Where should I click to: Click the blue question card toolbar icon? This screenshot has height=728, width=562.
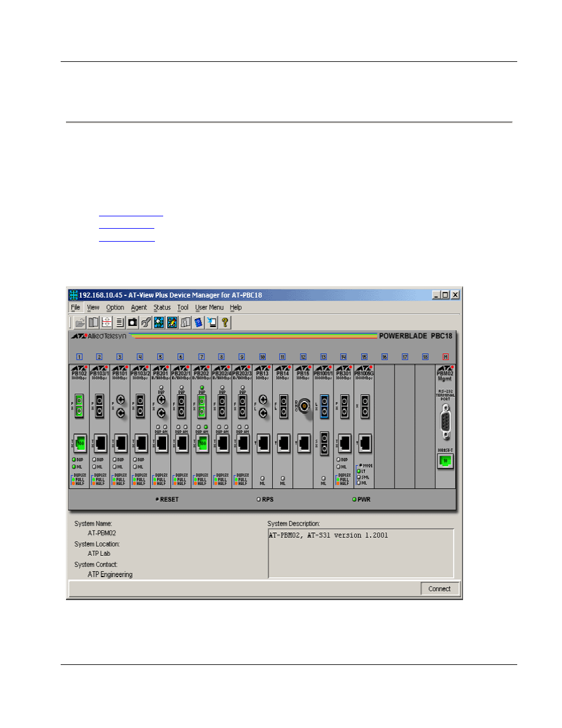pos(199,322)
